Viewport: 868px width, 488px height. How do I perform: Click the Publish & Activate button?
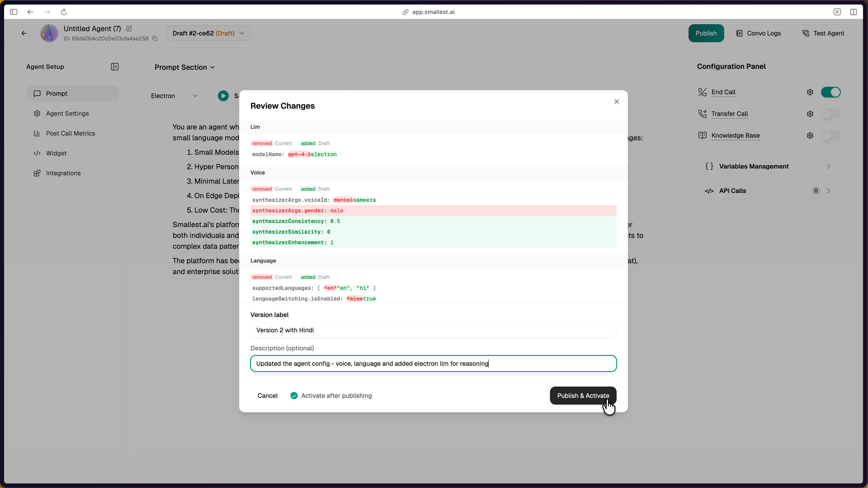pyautogui.click(x=583, y=396)
